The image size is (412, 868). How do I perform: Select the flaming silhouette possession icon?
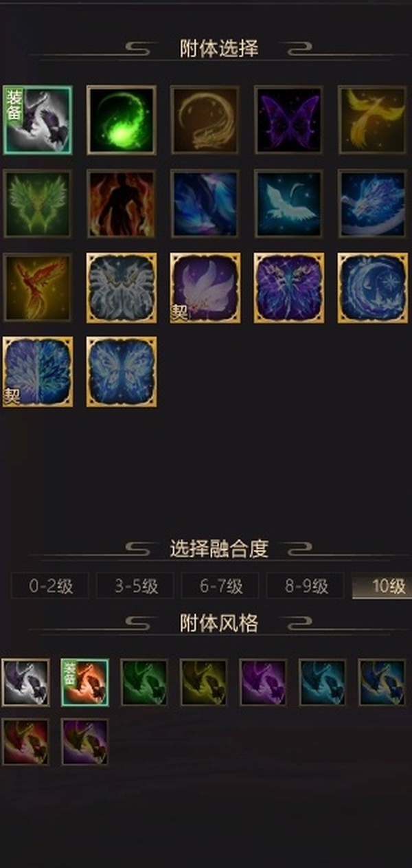(x=122, y=204)
